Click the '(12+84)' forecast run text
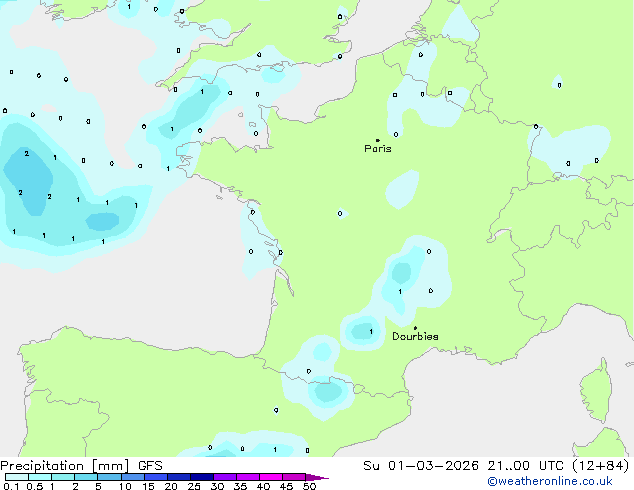 [601, 466]
